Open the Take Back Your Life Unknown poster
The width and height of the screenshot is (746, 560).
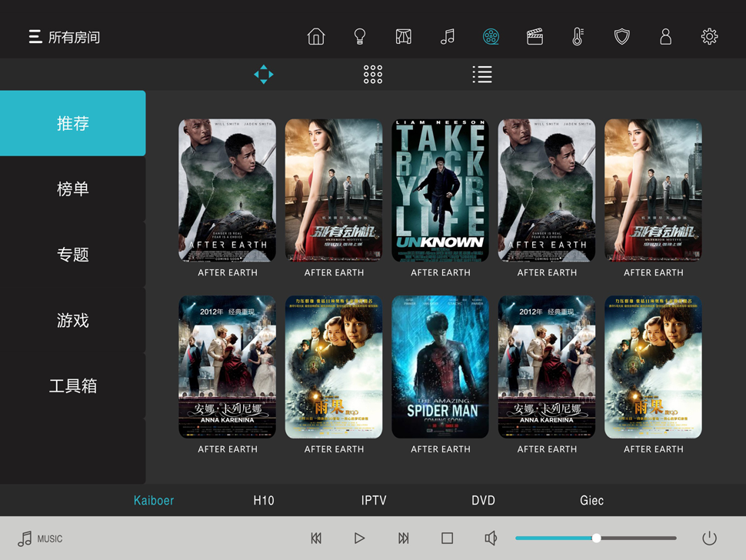click(x=440, y=190)
